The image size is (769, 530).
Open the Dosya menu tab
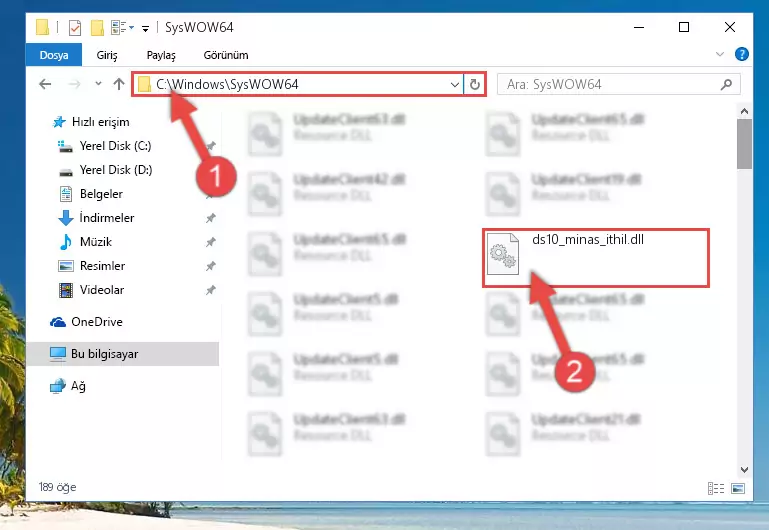point(53,55)
